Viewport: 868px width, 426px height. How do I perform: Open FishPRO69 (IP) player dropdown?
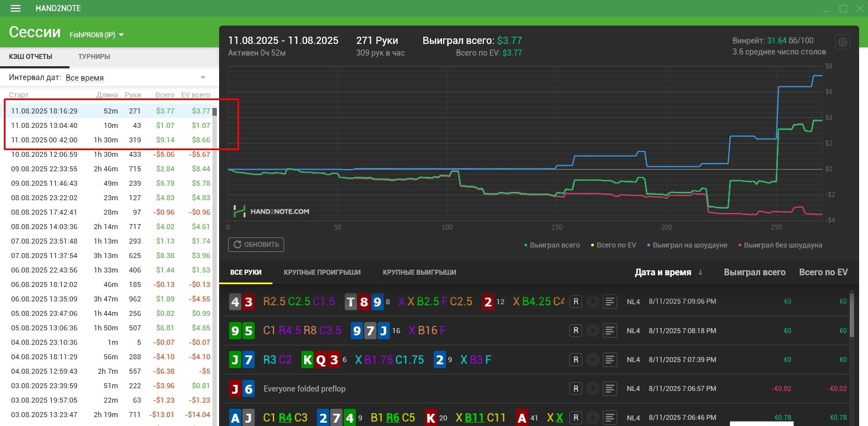click(97, 34)
